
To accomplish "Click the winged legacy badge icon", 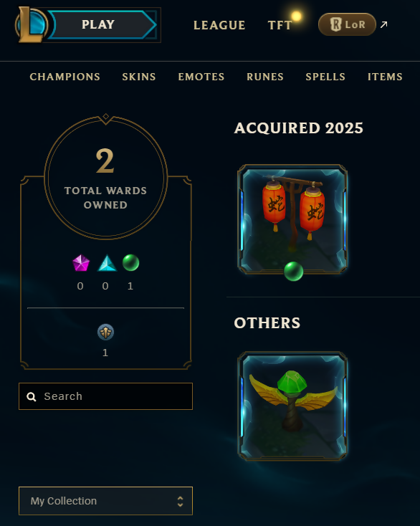I will (x=105, y=333).
